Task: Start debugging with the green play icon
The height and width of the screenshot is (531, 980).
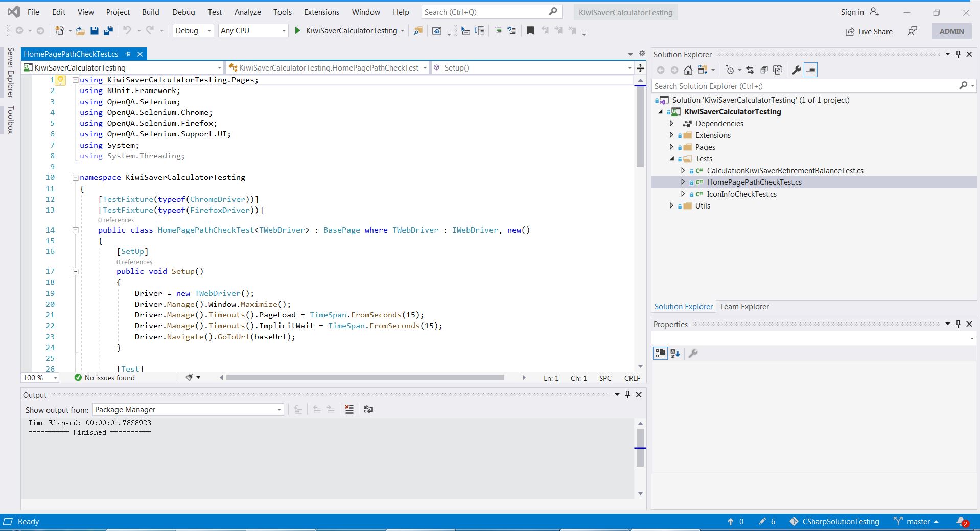Action: 298,31
